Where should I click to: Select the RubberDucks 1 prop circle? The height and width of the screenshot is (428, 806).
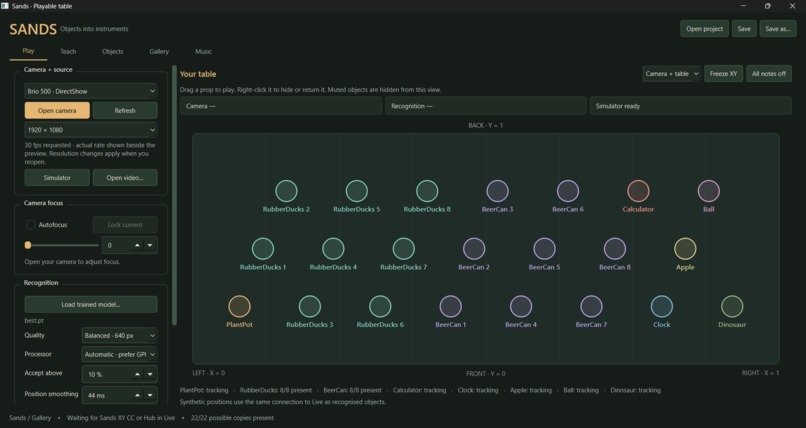[x=263, y=249]
